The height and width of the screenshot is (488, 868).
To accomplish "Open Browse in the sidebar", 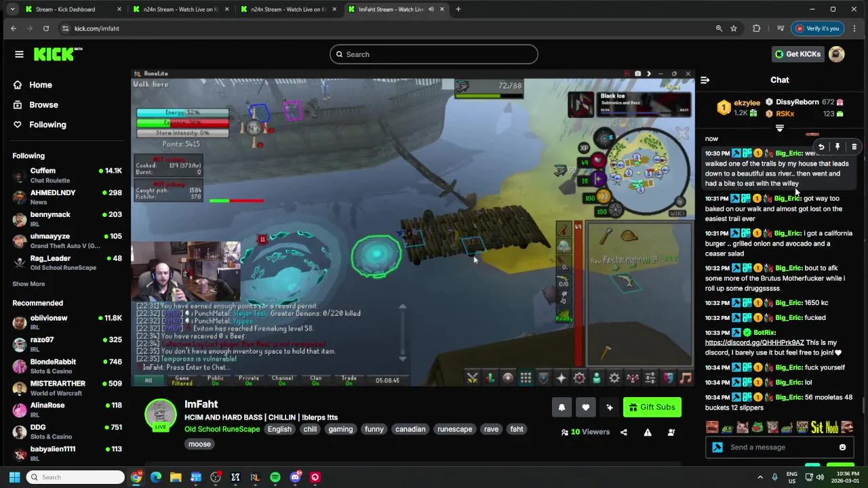I will tap(43, 105).
